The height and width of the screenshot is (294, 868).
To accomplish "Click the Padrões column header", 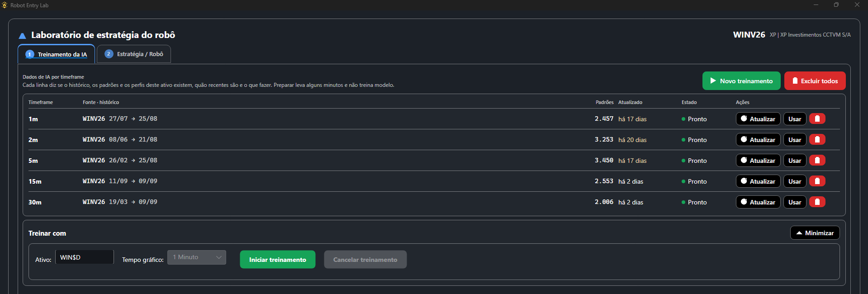I will (x=605, y=102).
